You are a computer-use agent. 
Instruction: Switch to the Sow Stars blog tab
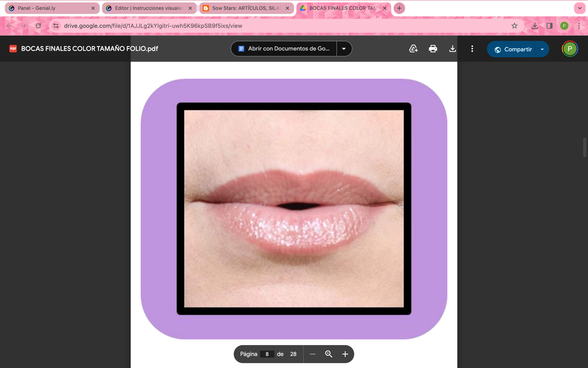[246, 8]
